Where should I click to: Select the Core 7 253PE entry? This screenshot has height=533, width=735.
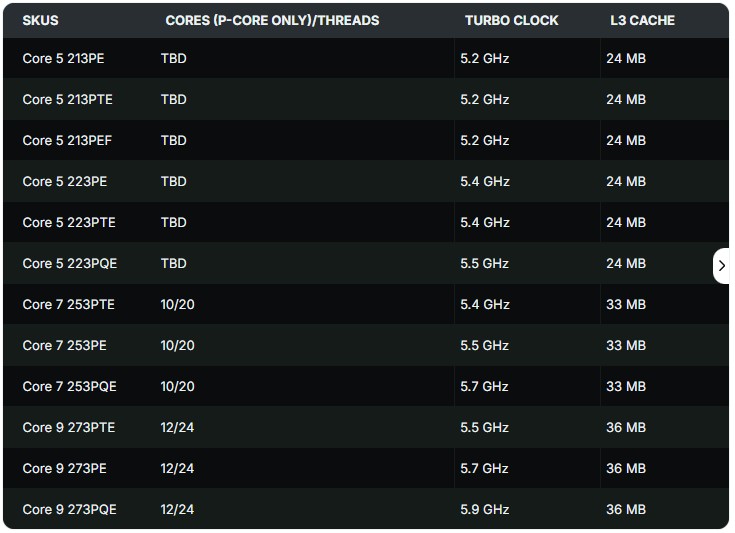(x=64, y=346)
